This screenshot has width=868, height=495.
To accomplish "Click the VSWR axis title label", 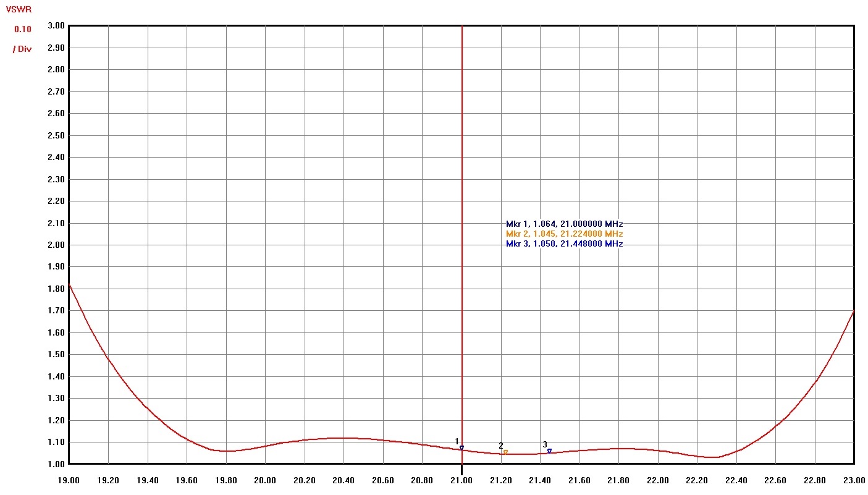I will [19, 10].
